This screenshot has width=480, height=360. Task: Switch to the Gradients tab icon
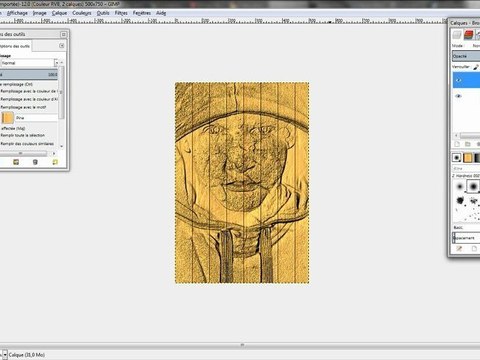point(477,157)
